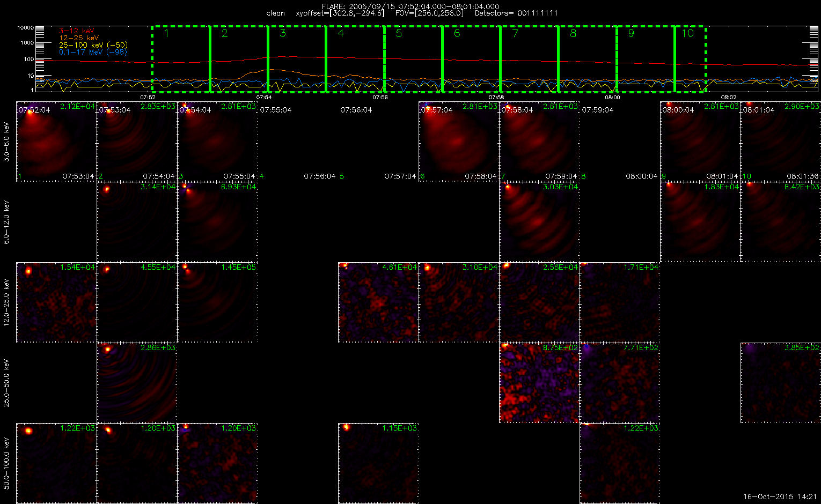Viewport: 821px width, 504px height.
Task: Open the image panel labeled 7.71E+02
Action: point(620,382)
